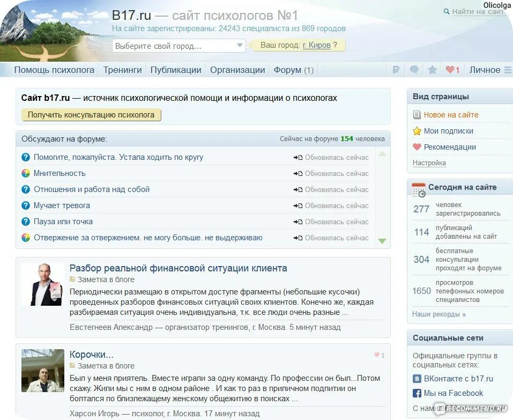Screen dimensions: 513x420
Task: Open author link Евстегнеев Александр
Action: click(111, 327)
